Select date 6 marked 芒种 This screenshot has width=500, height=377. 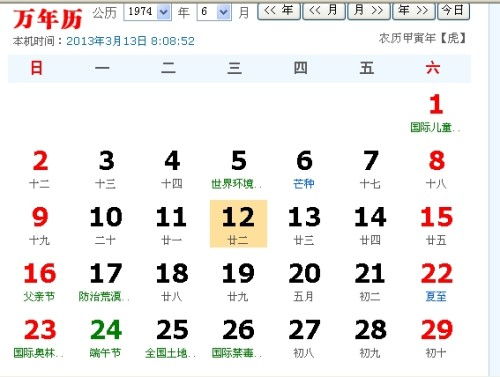tap(304, 169)
